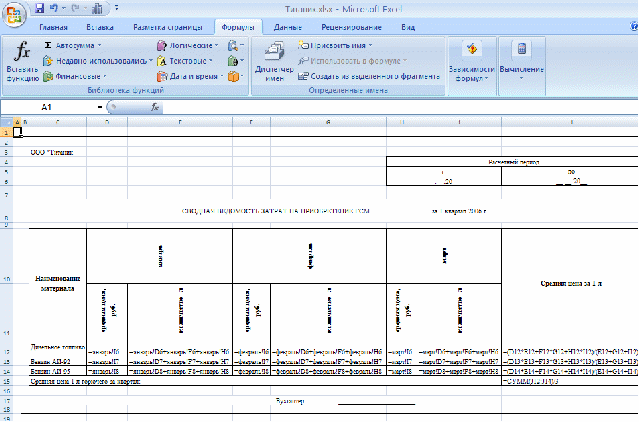Open Дата и время functions dropdown
639x422 pixels.
tap(190, 76)
